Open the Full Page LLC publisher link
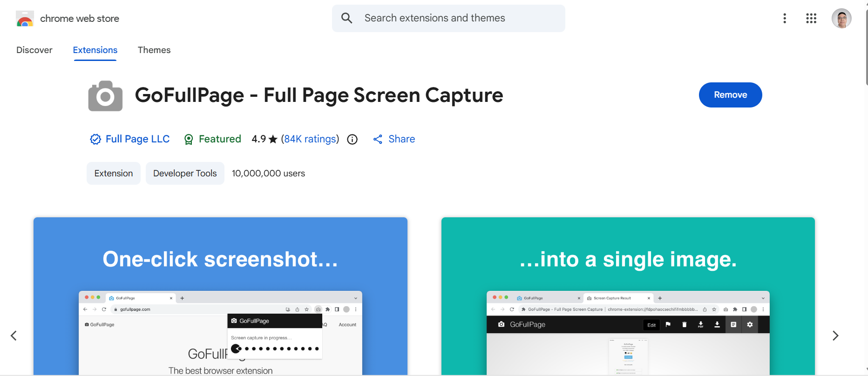Viewport: 868px width, 376px height. (137, 139)
